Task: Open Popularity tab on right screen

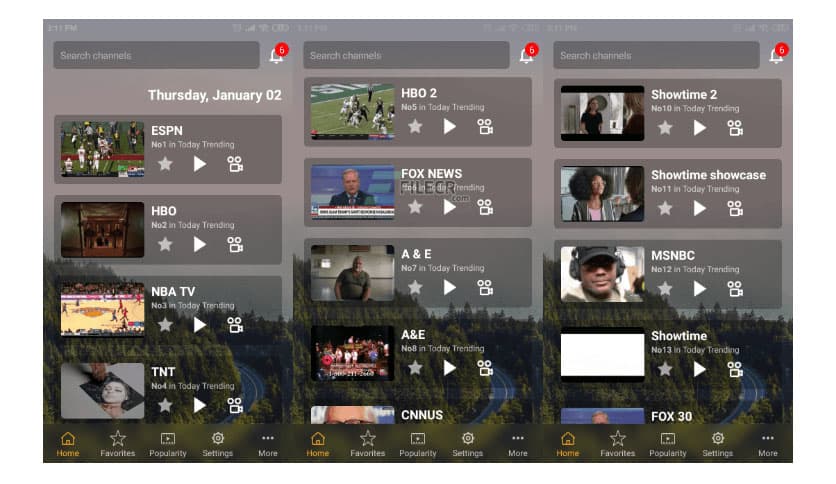Action: [668, 445]
